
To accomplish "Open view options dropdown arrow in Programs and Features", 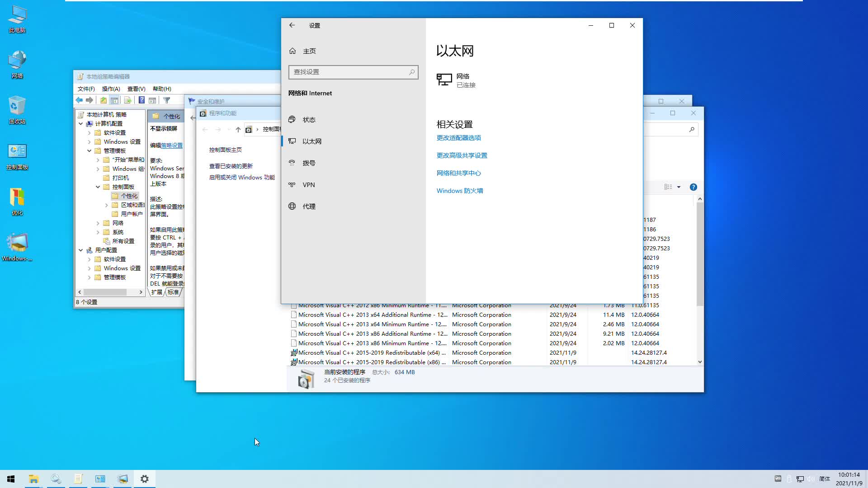I will pyautogui.click(x=679, y=187).
